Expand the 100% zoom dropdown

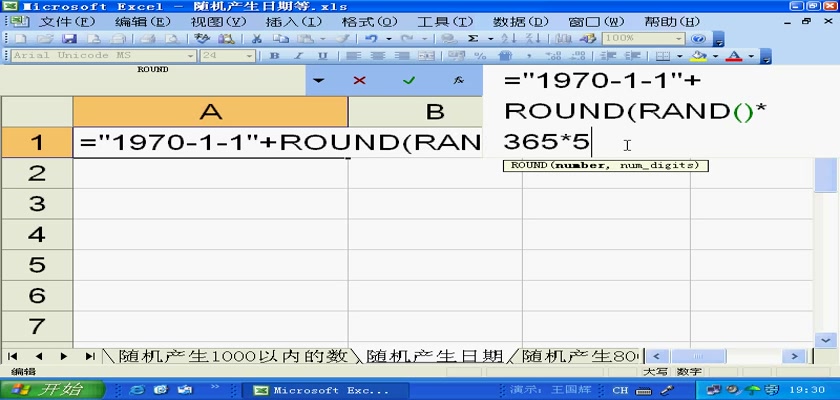pos(680,38)
